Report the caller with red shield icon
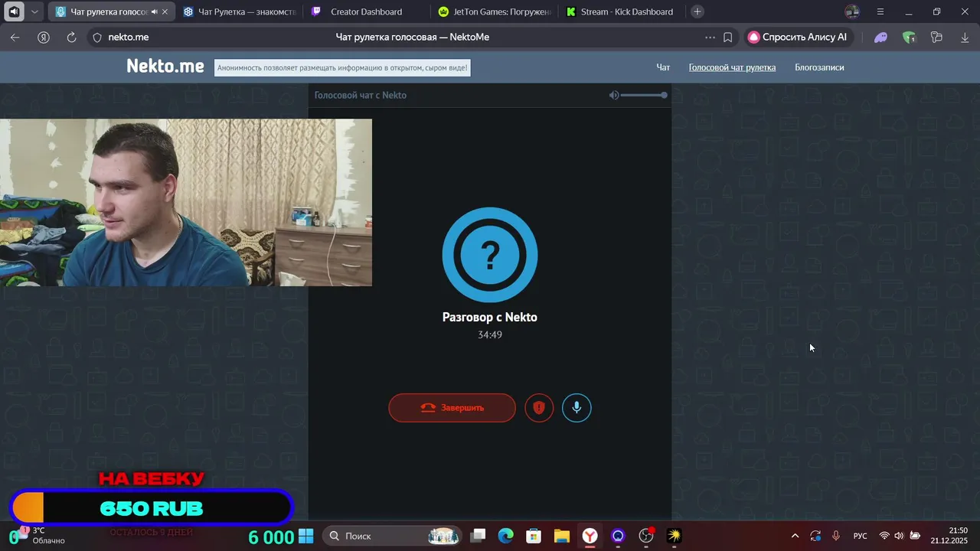Image resolution: width=980 pixels, height=551 pixels. 539,408
